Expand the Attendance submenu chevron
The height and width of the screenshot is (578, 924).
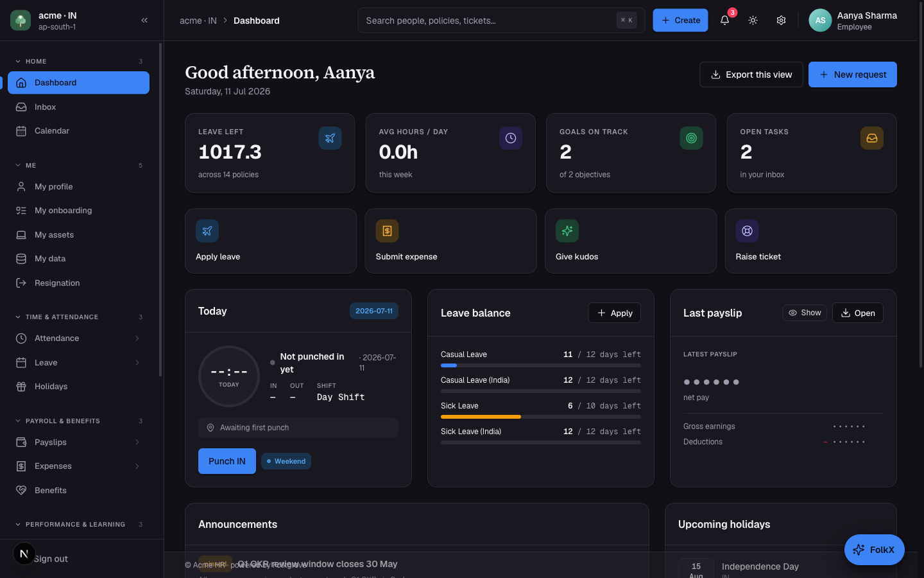tap(137, 338)
